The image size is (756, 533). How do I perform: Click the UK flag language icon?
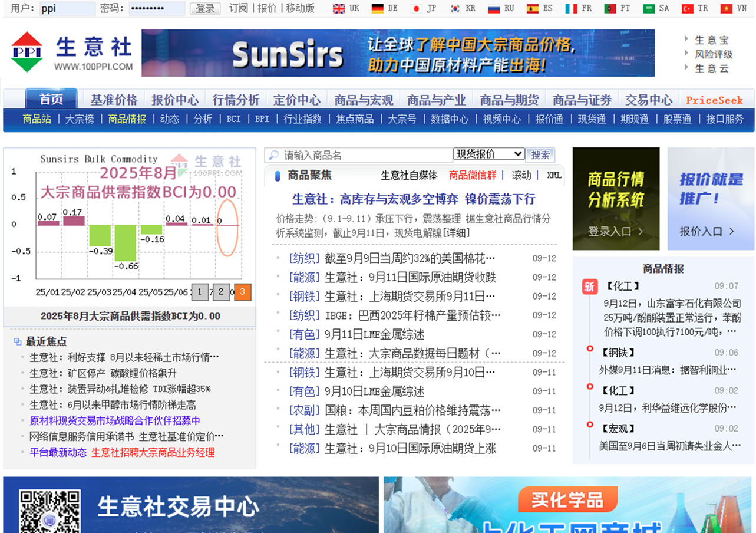click(339, 8)
